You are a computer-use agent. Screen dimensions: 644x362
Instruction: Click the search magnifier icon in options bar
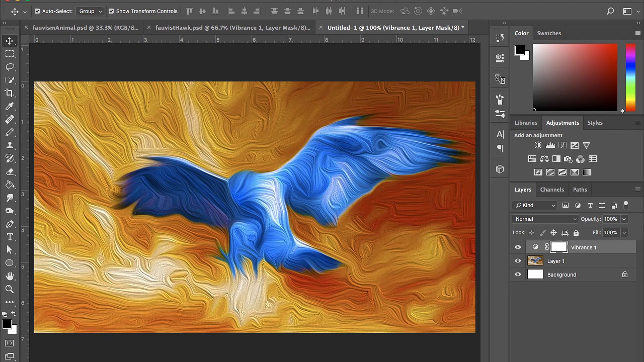[610, 11]
